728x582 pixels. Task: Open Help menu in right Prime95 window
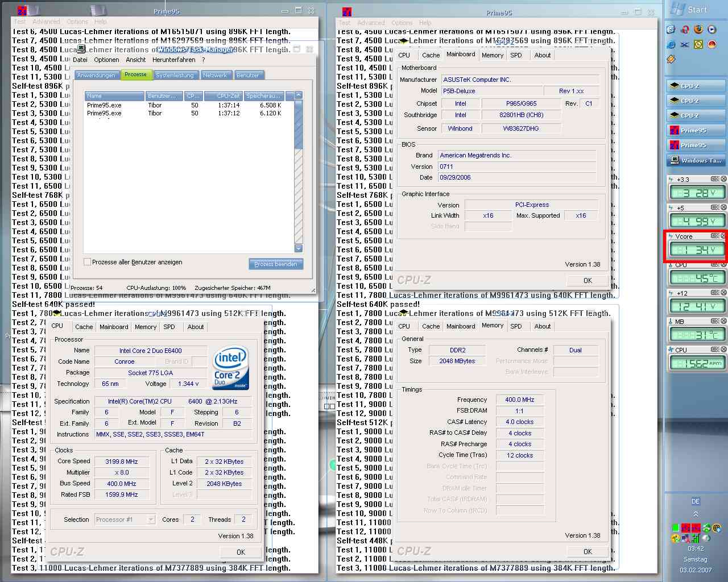pyautogui.click(x=425, y=23)
